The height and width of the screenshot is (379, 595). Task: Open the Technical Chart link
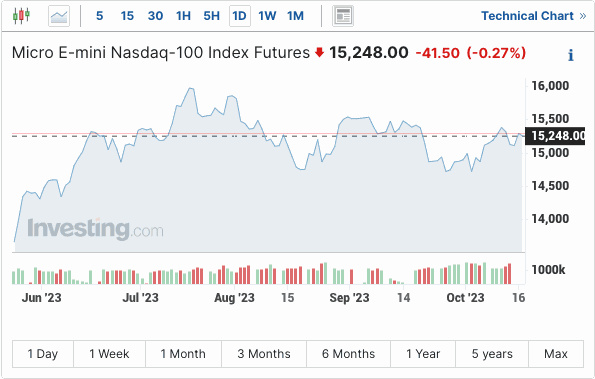click(534, 16)
